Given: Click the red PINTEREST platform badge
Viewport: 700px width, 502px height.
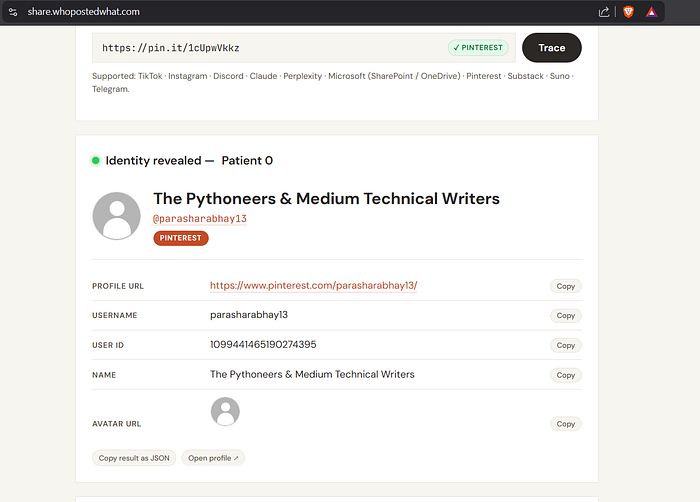Looking at the screenshot, I should [x=181, y=238].
